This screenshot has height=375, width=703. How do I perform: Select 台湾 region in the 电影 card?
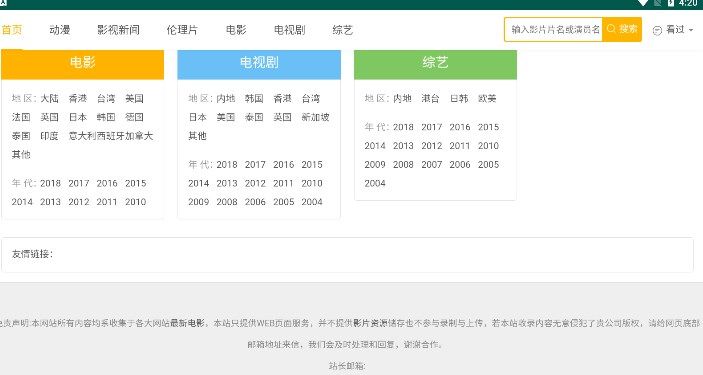point(106,98)
